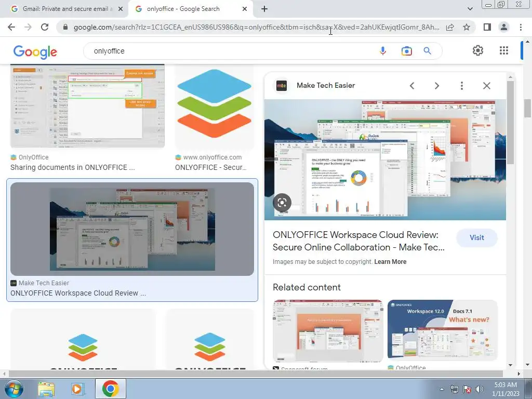Select the Make Tech Easier result thumbnail

132,229
